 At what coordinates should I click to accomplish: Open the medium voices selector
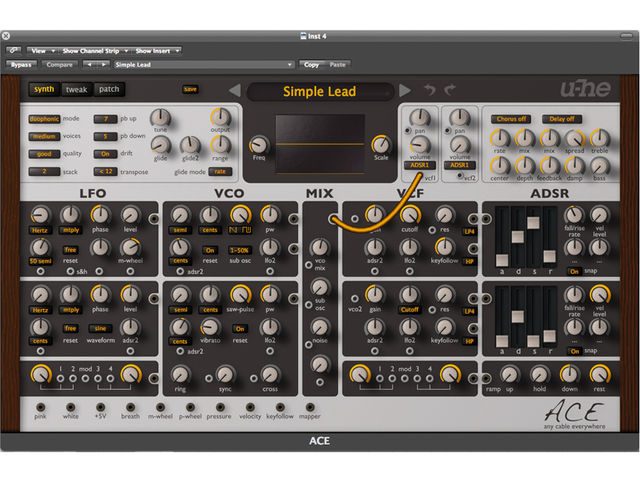pos(44,136)
